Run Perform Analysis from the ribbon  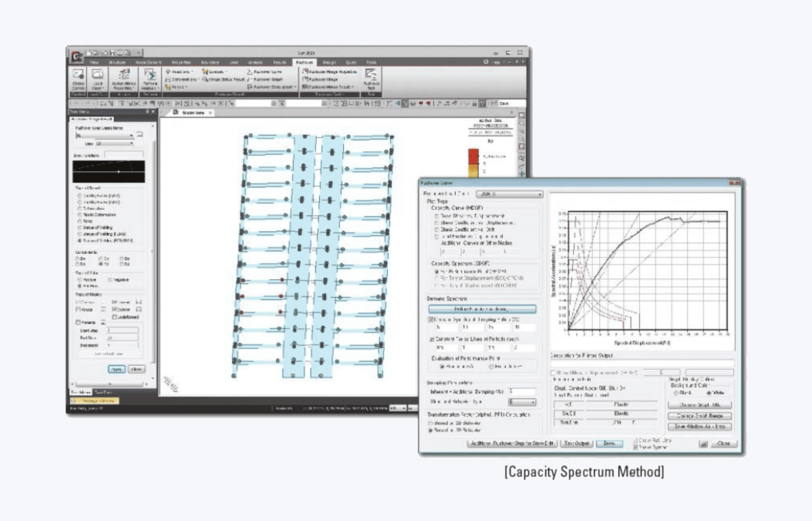pos(150,79)
